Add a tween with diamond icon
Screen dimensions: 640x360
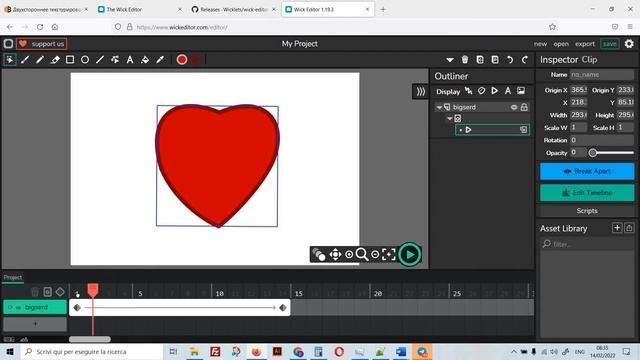[60, 292]
